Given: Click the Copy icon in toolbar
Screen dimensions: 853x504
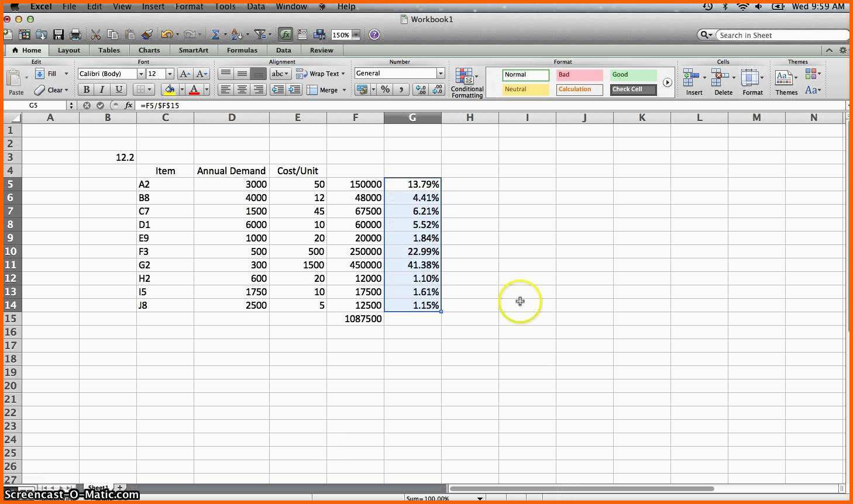Looking at the screenshot, I should [113, 34].
